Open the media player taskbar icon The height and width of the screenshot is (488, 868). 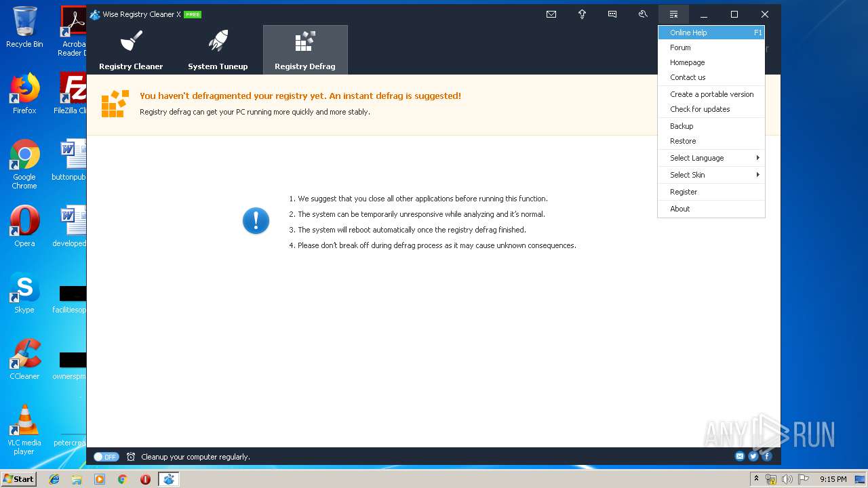click(x=100, y=479)
